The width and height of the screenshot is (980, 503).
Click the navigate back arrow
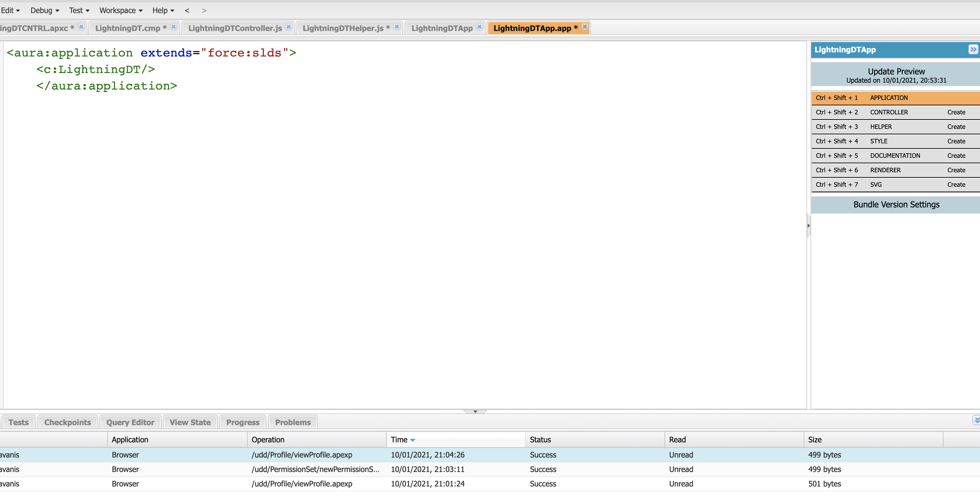coord(187,11)
